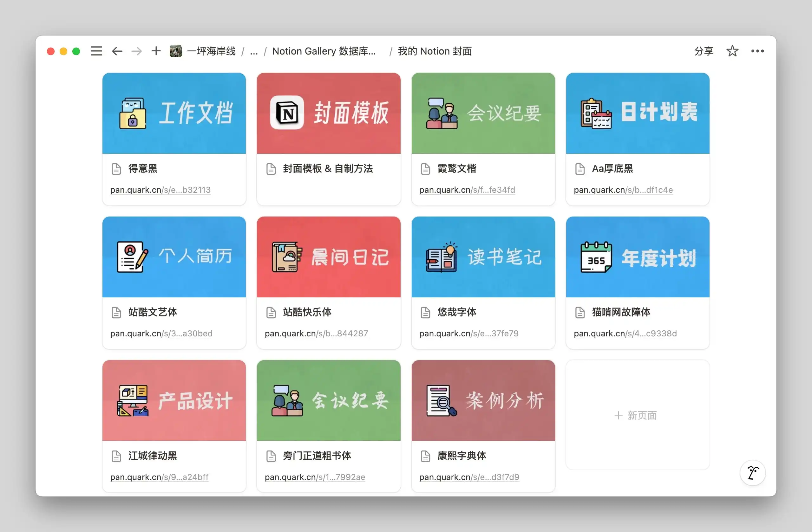812x532 pixels.
Task: Click the document icon next to 悠哉字体
Action: pyautogui.click(x=425, y=312)
